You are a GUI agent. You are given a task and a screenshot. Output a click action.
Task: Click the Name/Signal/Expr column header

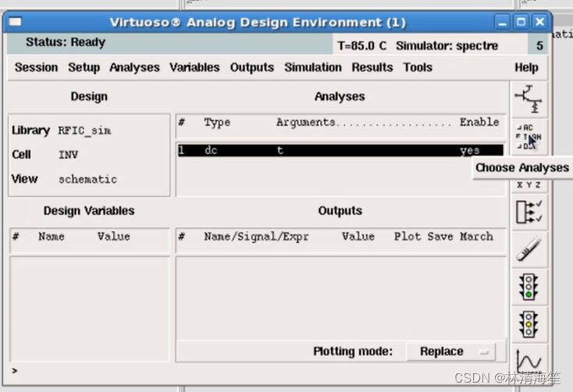coord(256,237)
